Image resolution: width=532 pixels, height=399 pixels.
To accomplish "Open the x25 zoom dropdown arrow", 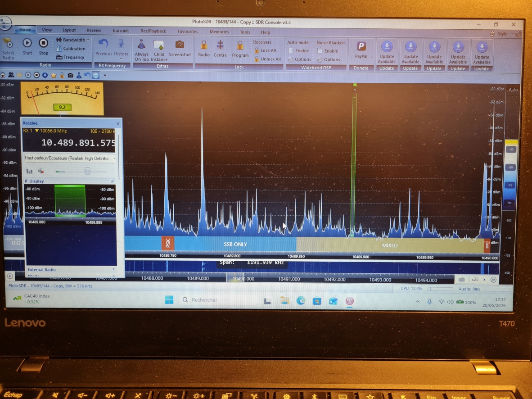I will click(x=484, y=280).
